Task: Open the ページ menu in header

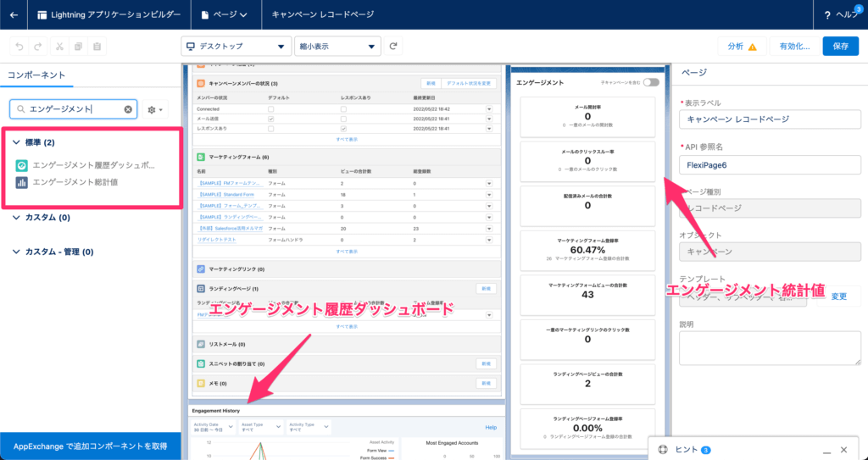Action: [x=225, y=14]
